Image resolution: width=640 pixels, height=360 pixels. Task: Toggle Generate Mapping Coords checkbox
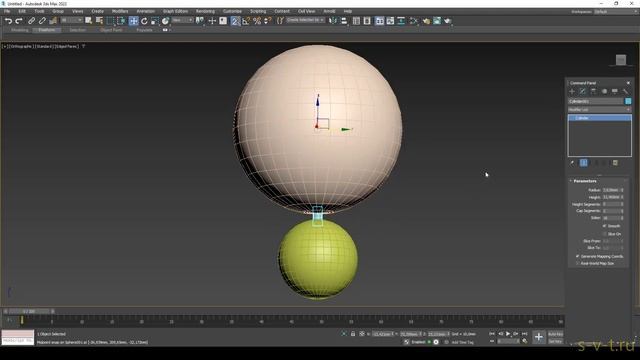[x=578, y=256]
